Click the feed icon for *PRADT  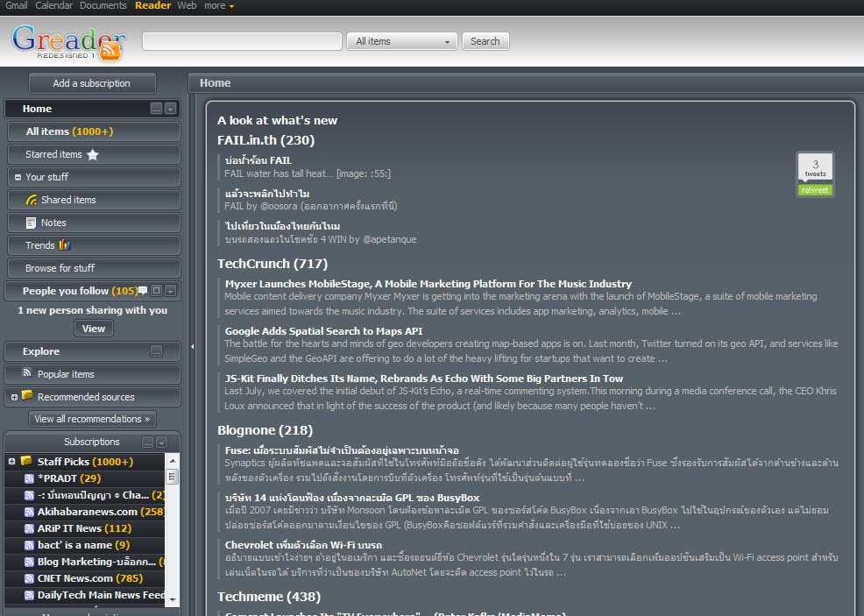tap(29, 478)
